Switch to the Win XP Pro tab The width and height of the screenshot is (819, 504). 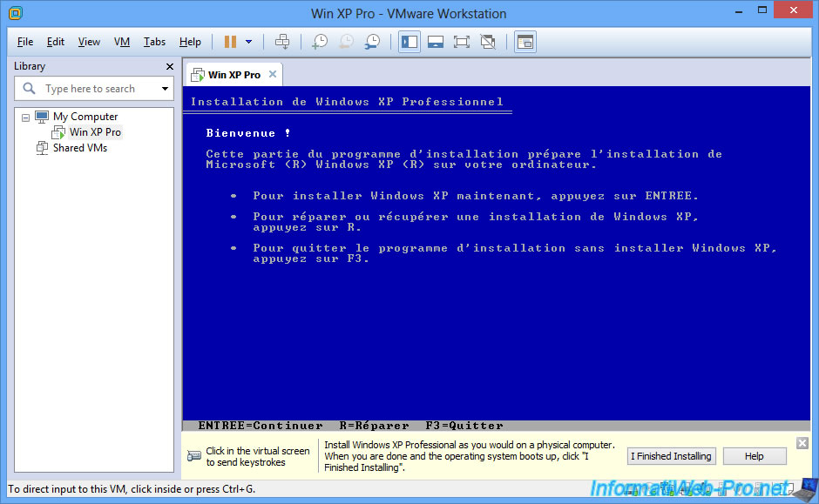234,75
